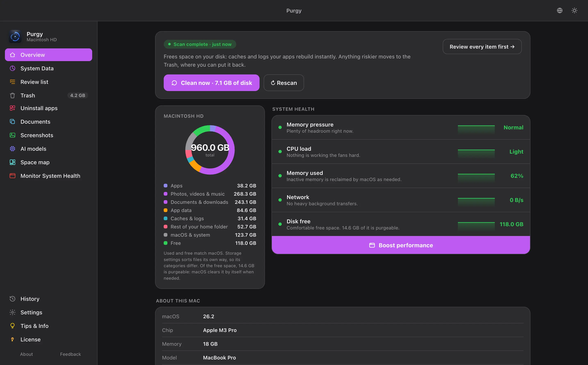Click the History clock icon
This screenshot has width=588, height=365.
pos(12,299)
